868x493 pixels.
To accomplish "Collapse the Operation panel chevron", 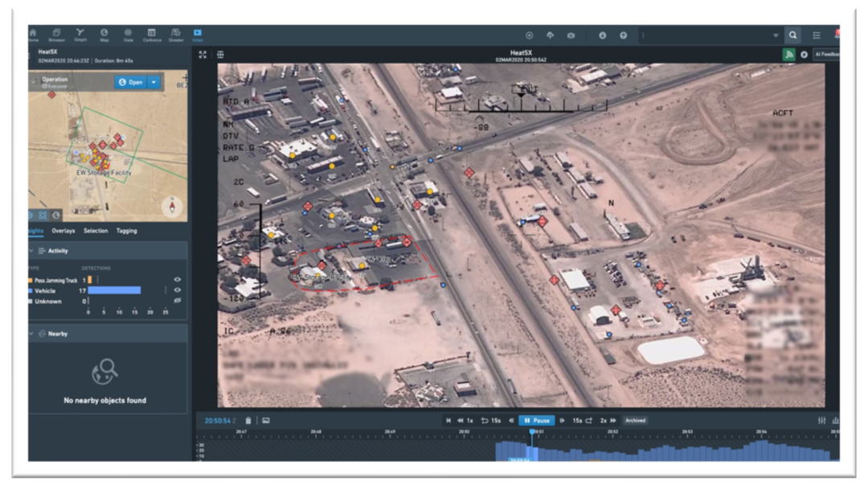I will pos(34,82).
